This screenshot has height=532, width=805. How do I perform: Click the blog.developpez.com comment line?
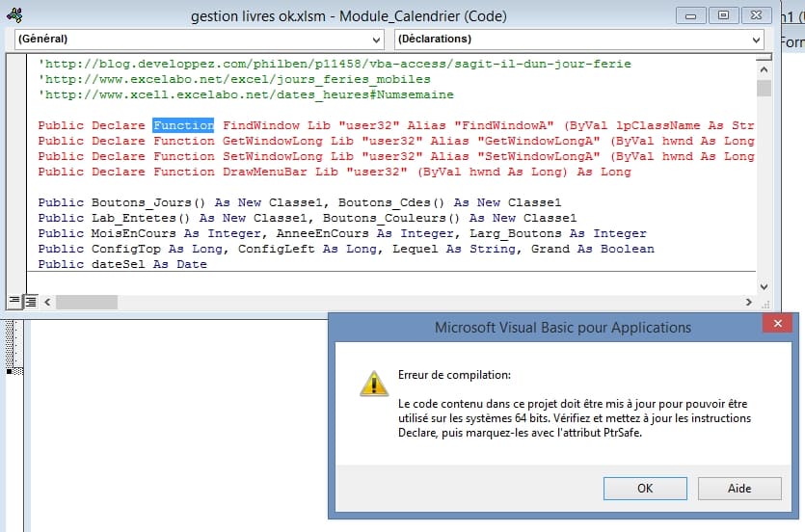click(x=335, y=64)
